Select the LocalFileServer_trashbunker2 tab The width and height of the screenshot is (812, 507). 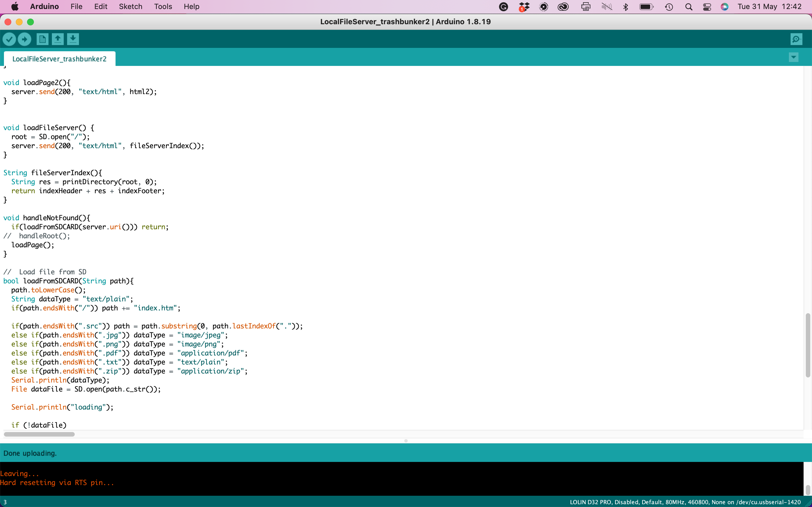click(59, 59)
